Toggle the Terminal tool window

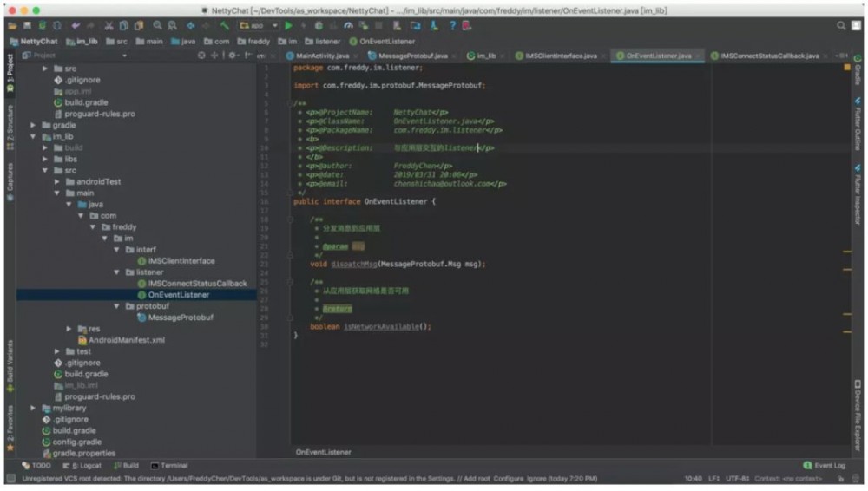tap(169, 466)
